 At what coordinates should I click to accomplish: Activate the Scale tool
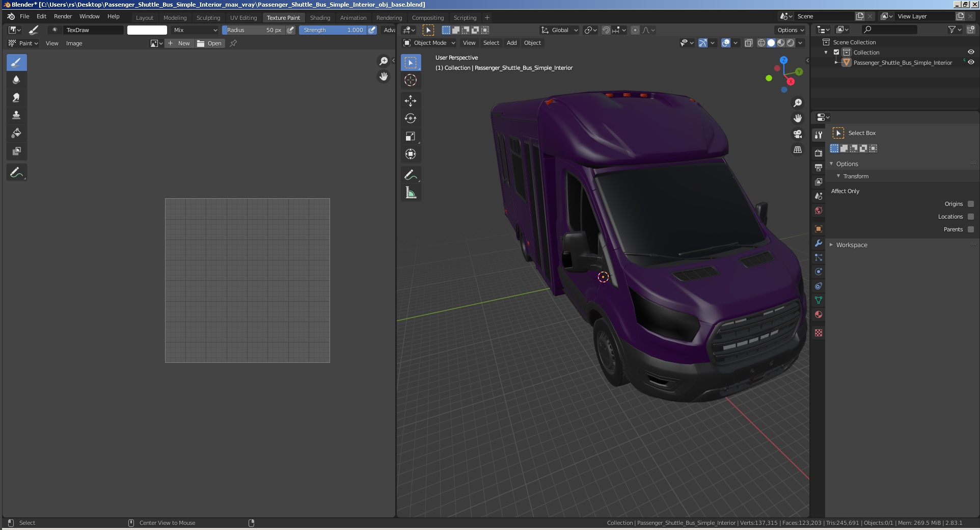[x=411, y=137]
